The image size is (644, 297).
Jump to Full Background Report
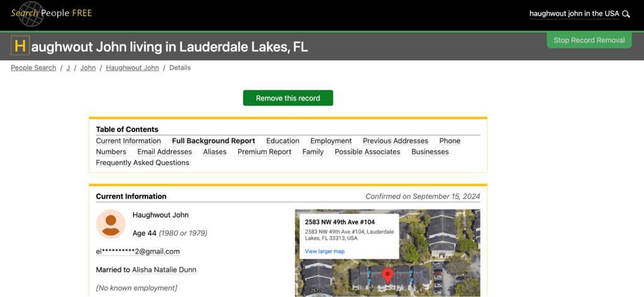[x=214, y=141]
